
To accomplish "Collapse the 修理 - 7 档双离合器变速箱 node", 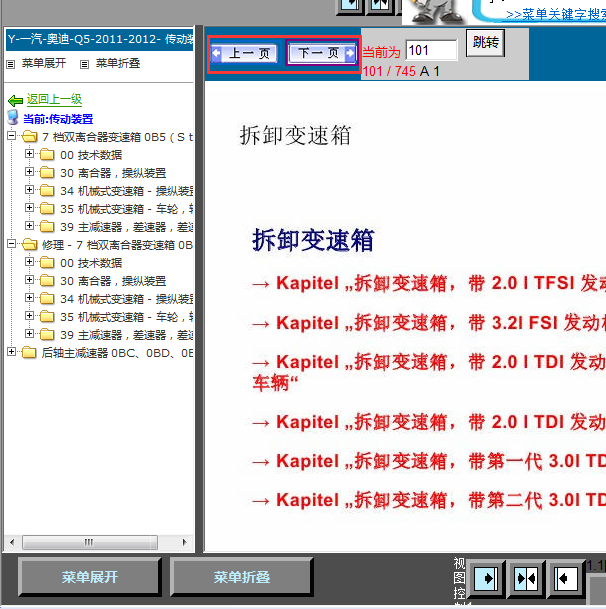I will point(12,244).
